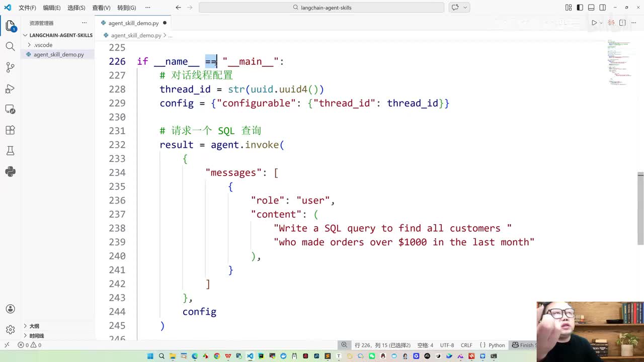Open the Explorer view in activity bar
This screenshot has width=644, height=362.
click(10, 26)
